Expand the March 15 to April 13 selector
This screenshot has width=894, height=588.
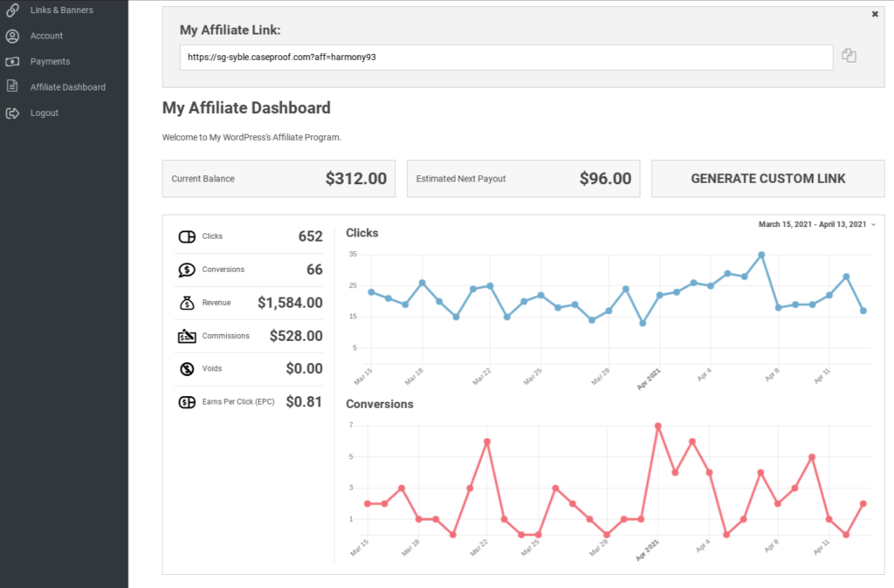click(x=812, y=224)
